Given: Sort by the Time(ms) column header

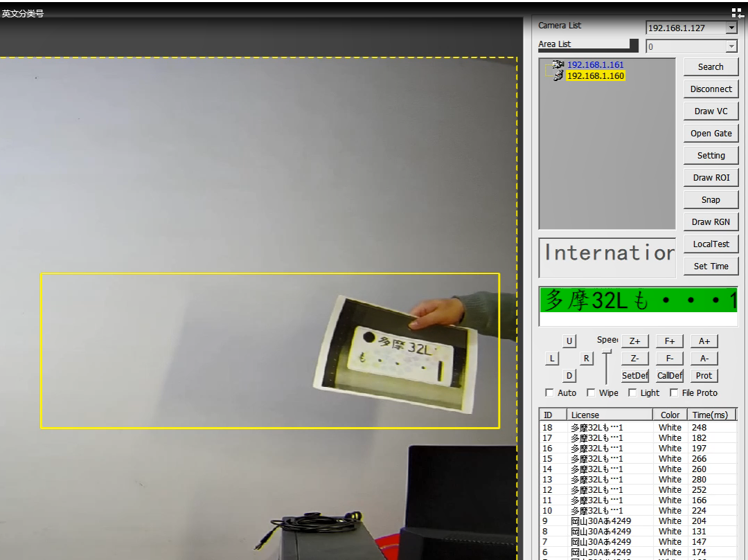Looking at the screenshot, I should [x=710, y=415].
